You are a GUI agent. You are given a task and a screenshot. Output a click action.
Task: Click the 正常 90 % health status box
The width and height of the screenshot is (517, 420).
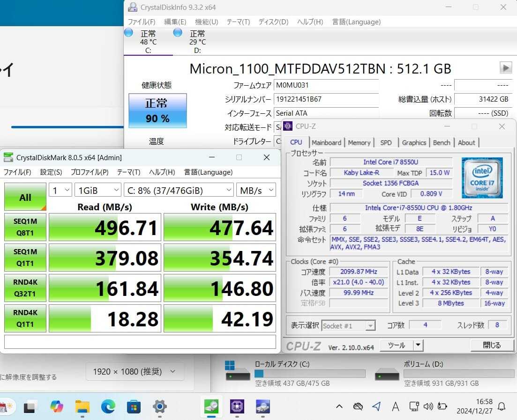(x=157, y=111)
